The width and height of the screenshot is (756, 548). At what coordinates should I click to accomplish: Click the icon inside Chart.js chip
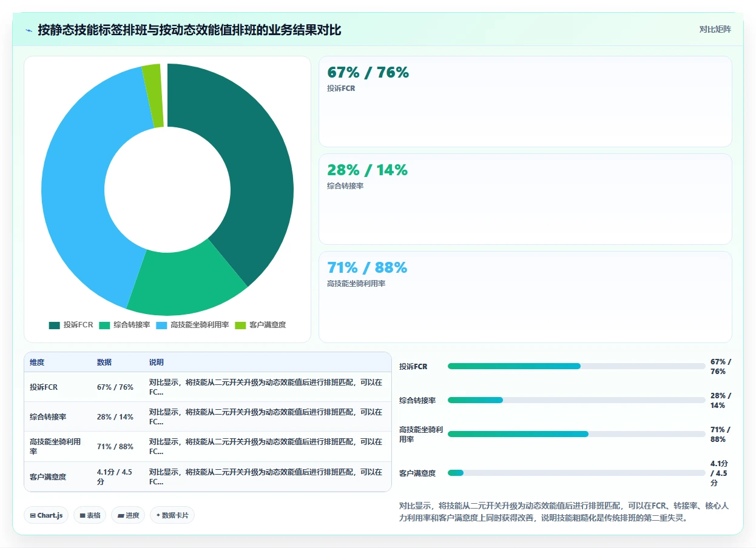33,515
